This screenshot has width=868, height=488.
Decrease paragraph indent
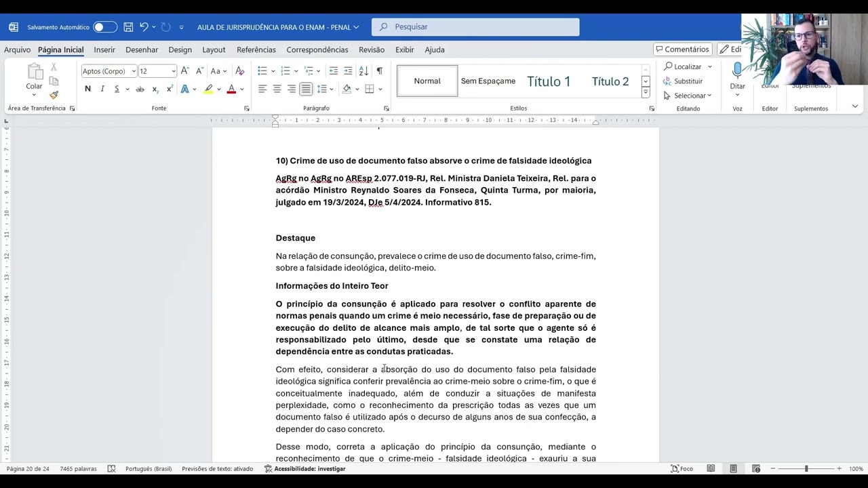(333, 71)
